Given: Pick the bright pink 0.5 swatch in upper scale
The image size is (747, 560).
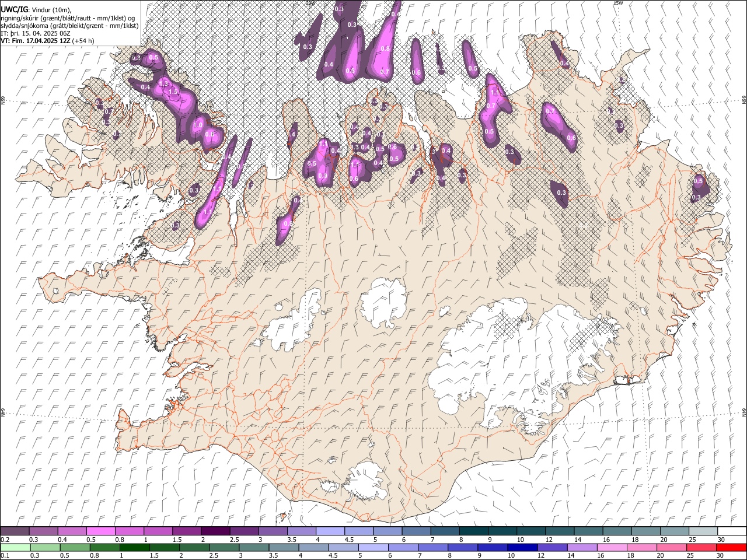Looking at the screenshot, I should tap(100, 531).
